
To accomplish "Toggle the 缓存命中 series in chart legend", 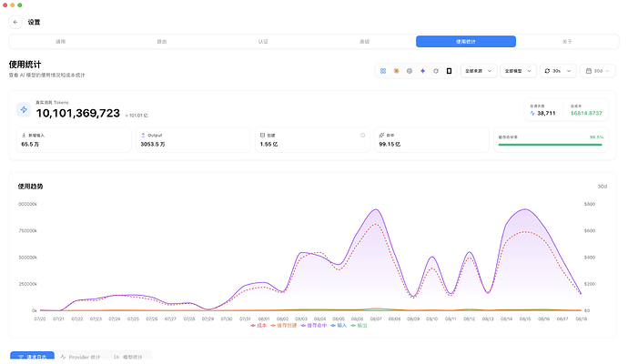I will pyautogui.click(x=314, y=326).
